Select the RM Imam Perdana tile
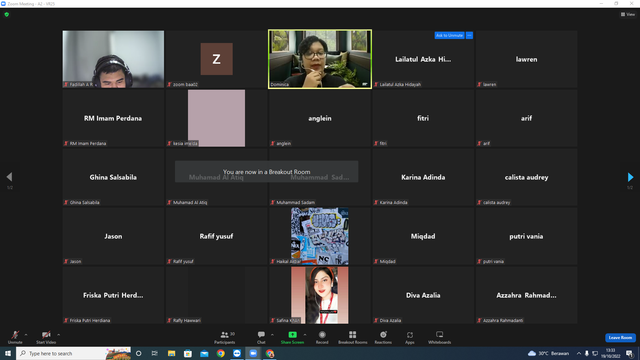The height and width of the screenshot is (360, 640). point(113,118)
